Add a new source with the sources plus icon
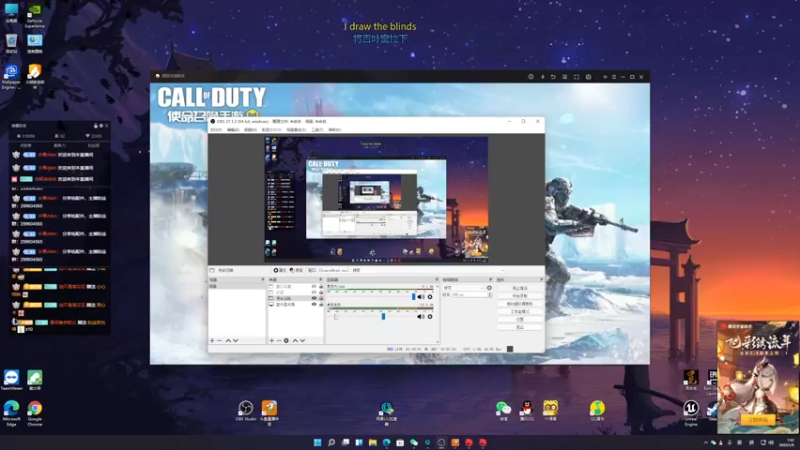Screen dimensions: 800x450 pyautogui.click(x=271, y=340)
